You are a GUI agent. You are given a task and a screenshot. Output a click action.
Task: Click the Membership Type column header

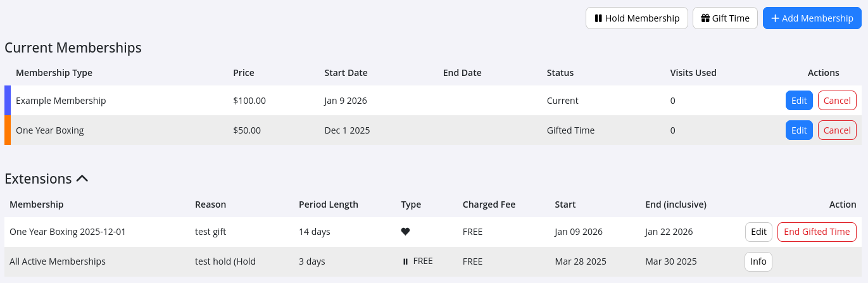[54, 73]
